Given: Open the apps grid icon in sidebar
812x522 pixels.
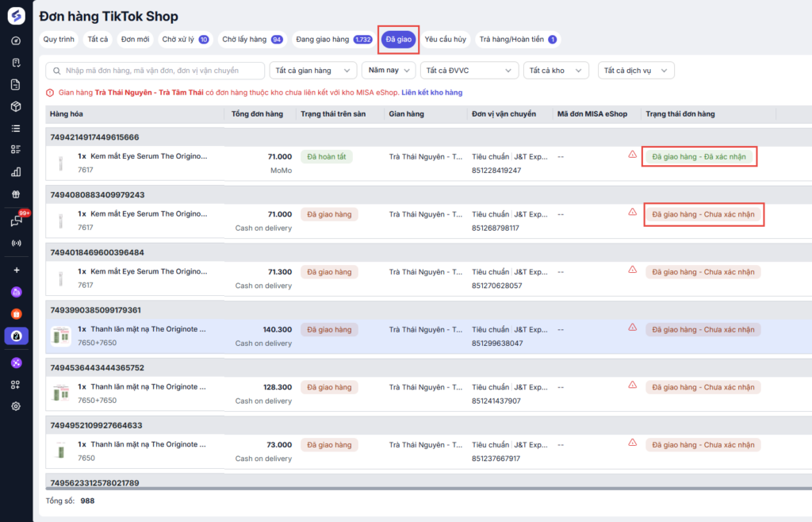Looking at the screenshot, I should (16, 385).
